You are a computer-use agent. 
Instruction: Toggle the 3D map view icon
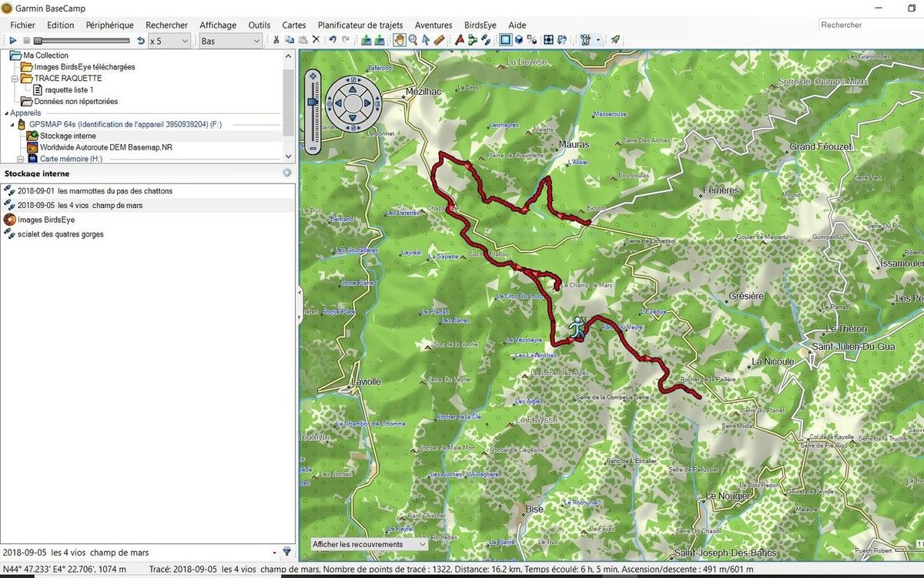(519, 40)
